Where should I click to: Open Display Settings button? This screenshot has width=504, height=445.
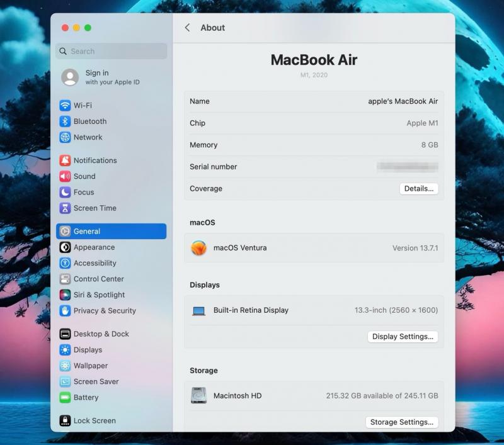[x=403, y=337]
